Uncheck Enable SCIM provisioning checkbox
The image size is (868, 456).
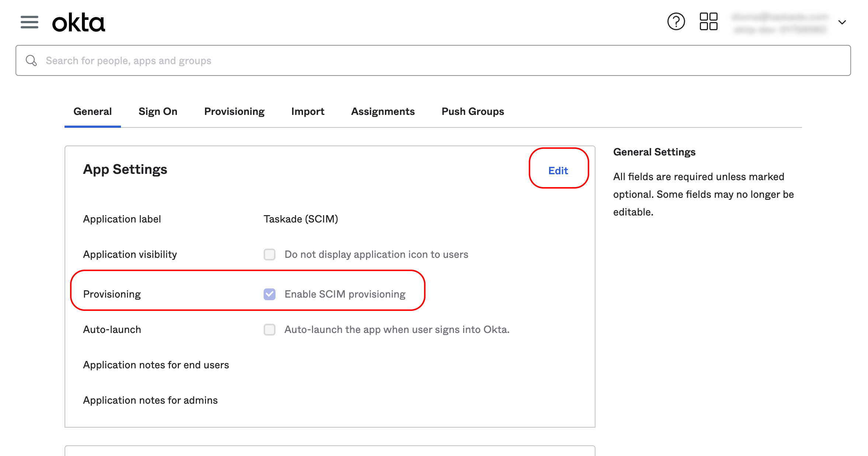click(270, 294)
